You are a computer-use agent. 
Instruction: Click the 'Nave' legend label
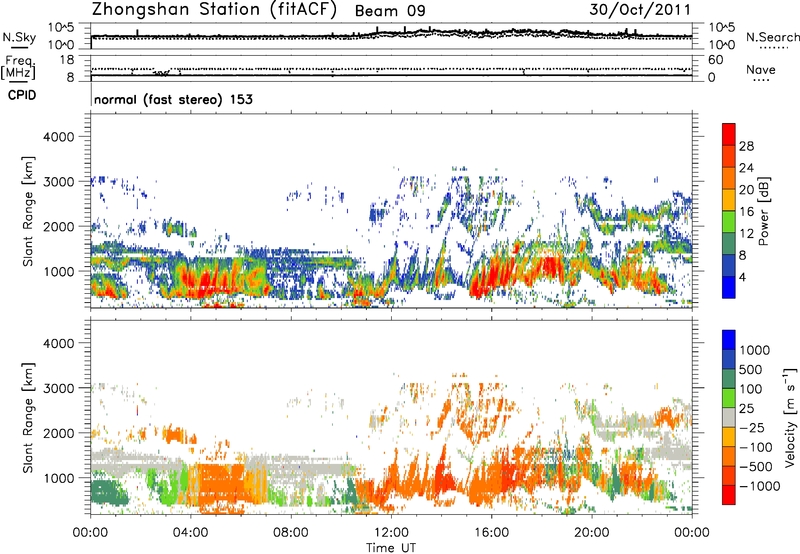click(761, 69)
